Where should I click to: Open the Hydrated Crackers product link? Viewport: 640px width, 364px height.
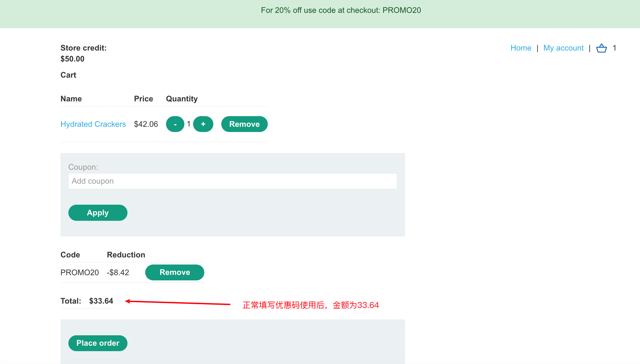(x=93, y=124)
